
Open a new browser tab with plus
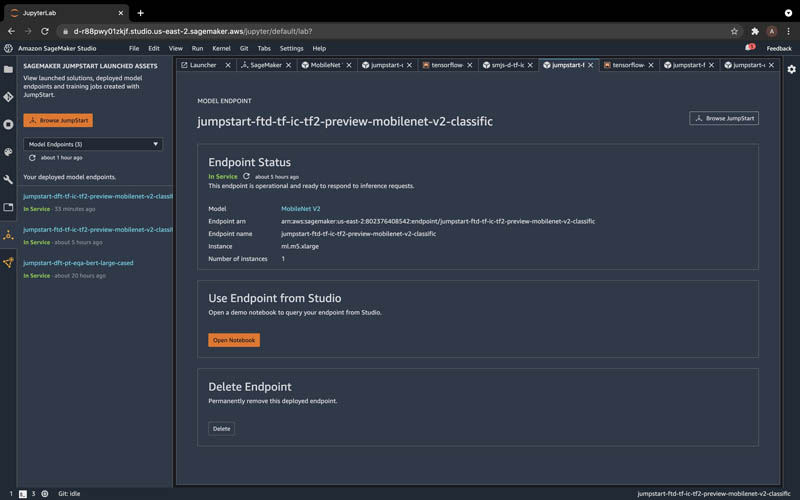tap(141, 13)
